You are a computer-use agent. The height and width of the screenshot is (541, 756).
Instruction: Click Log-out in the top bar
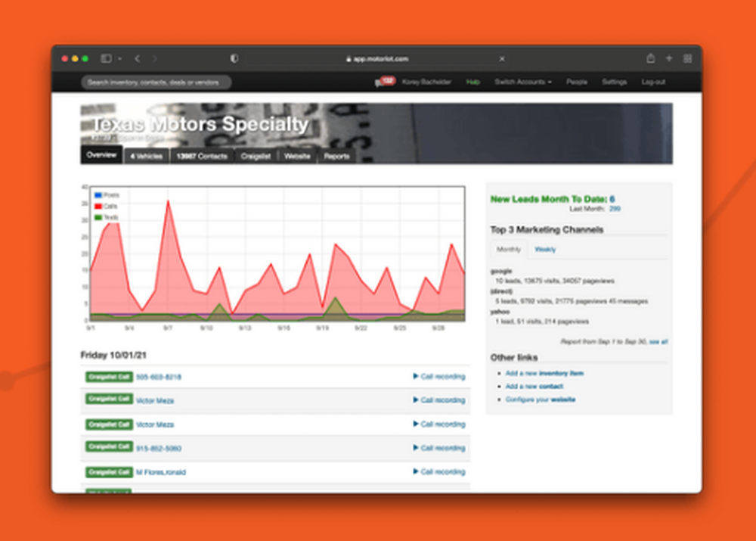pos(653,82)
